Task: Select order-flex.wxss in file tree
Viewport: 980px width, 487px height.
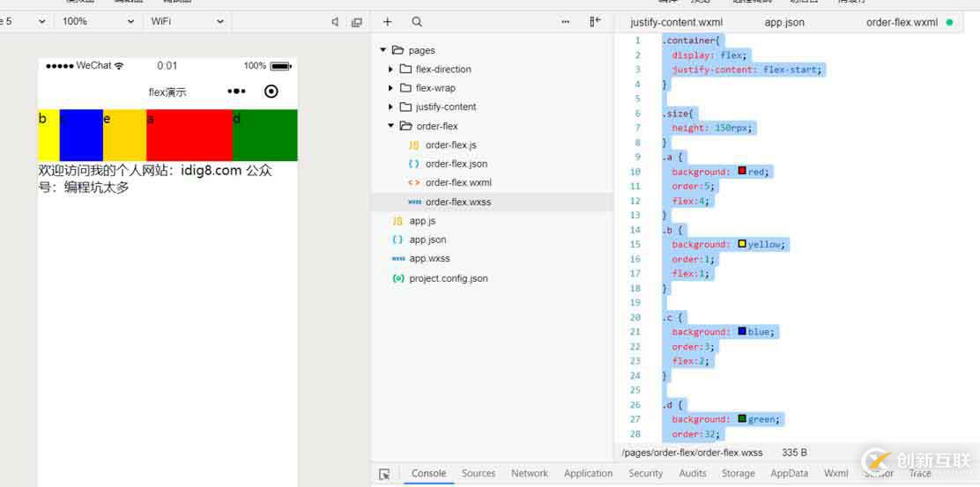Action: (x=492, y=202)
